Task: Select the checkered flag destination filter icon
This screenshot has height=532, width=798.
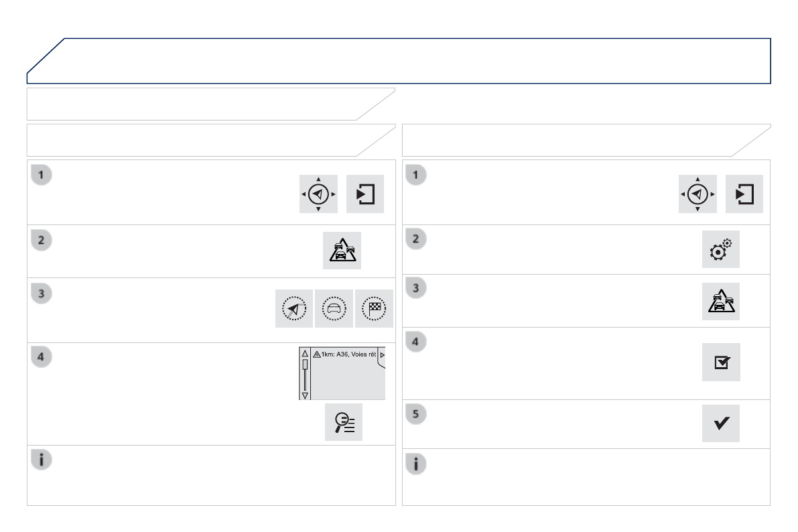Action: (374, 309)
